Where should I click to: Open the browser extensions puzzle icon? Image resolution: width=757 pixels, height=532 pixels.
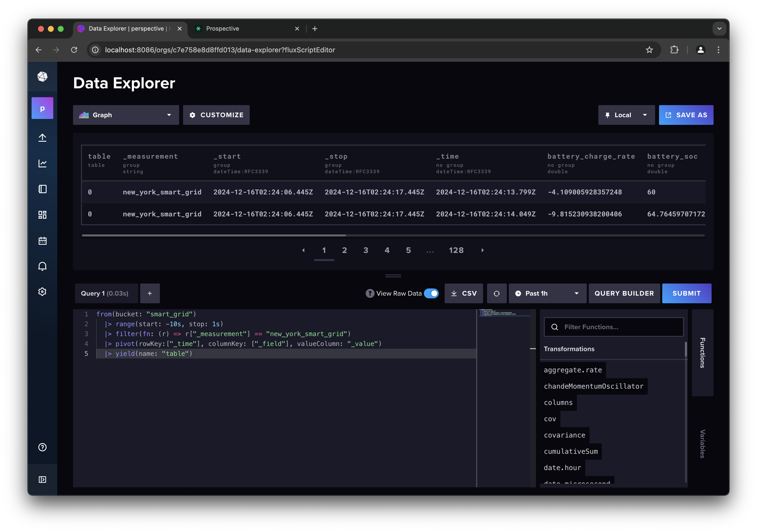coord(674,50)
